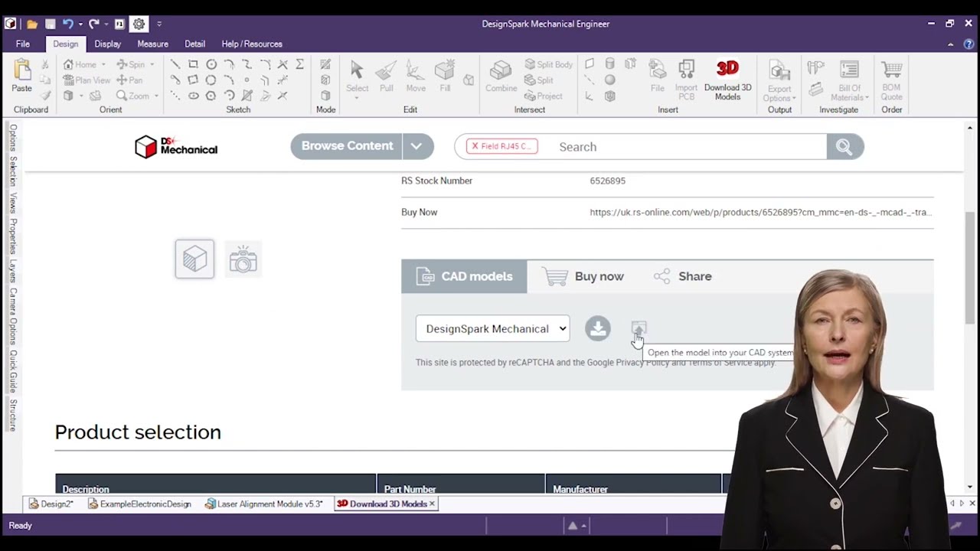This screenshot has height=551, width=980.
Task: Switch to Sketch mode
Action: click(x=325, y=64)
